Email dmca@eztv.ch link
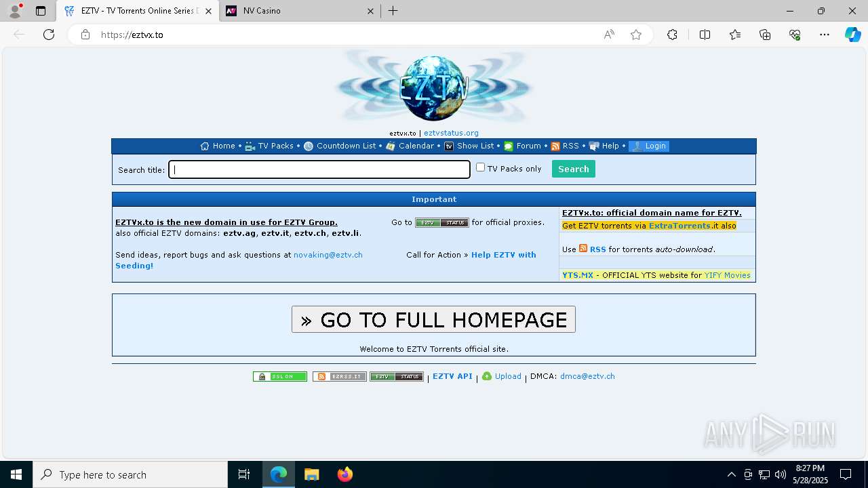 [x=587, y=376]
